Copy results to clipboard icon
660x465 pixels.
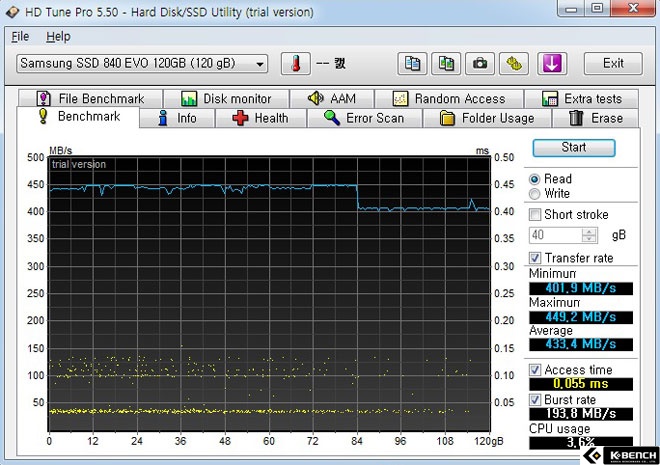click(x=412, y=64)
